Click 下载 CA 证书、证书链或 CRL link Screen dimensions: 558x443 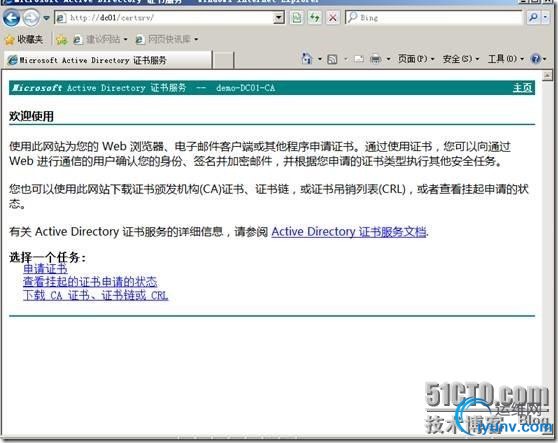(x=95, y=295)
